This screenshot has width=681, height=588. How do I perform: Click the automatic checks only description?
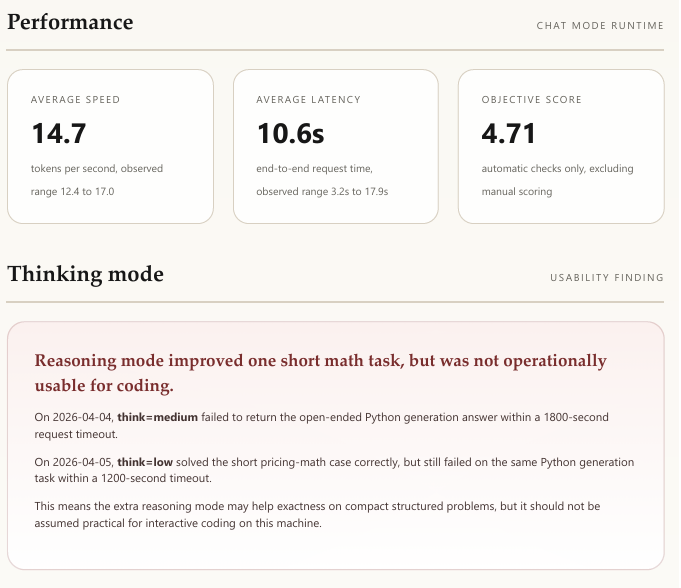(x=557, y=169)
